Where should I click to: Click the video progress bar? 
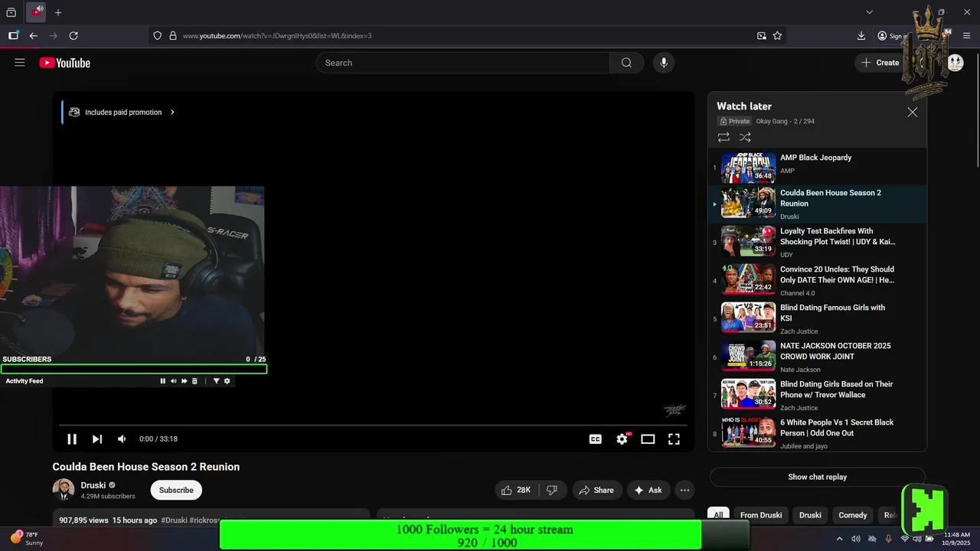[373, 425]
